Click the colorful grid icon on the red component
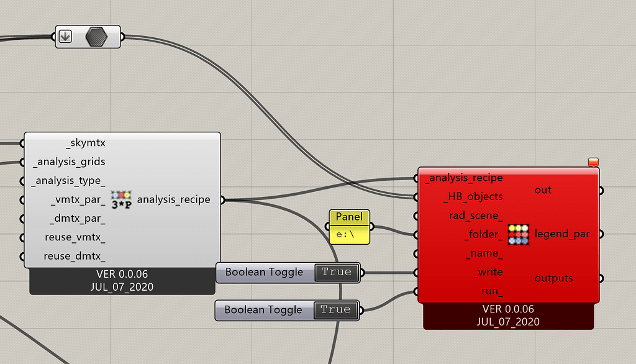 tap(519, 234)
